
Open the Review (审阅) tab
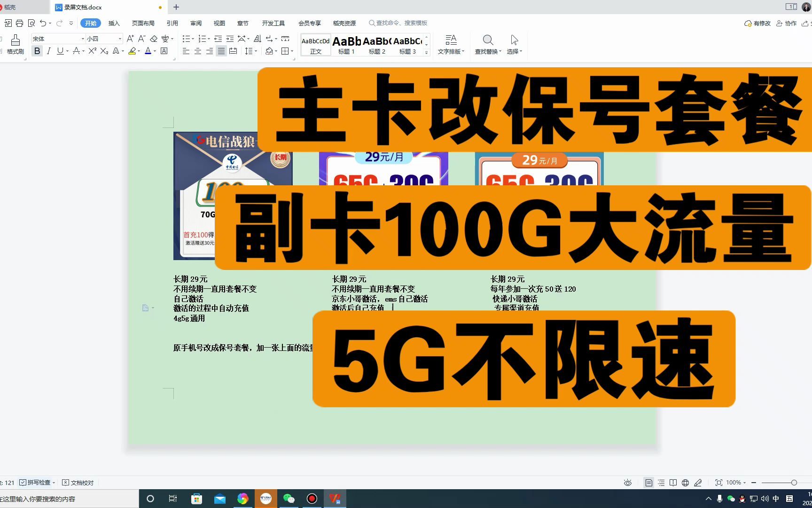pyautogui.click(x=196, y=23)
